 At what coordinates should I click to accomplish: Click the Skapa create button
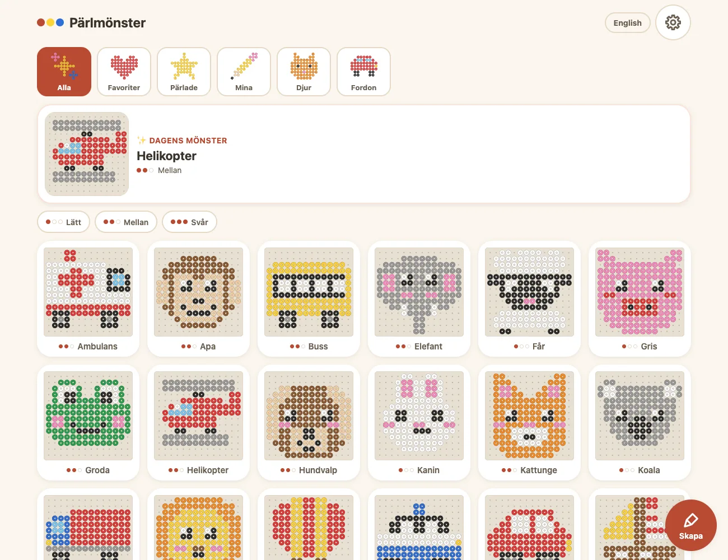pos(690,525)
